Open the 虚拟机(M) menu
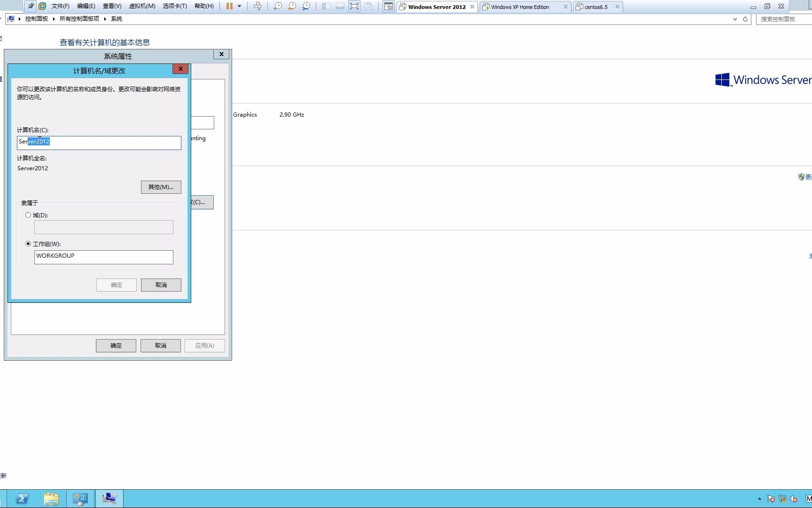The width and height of the screenshot is (812, 508). (142, 6)
